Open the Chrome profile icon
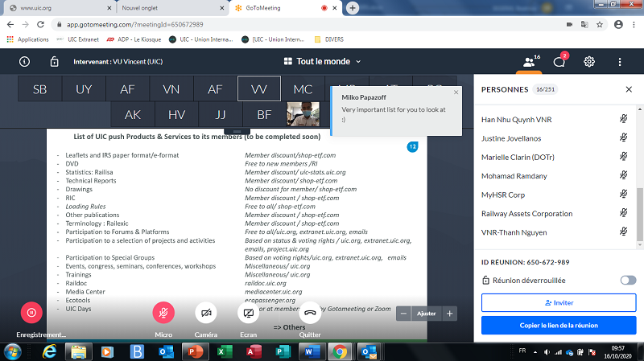 618,25
